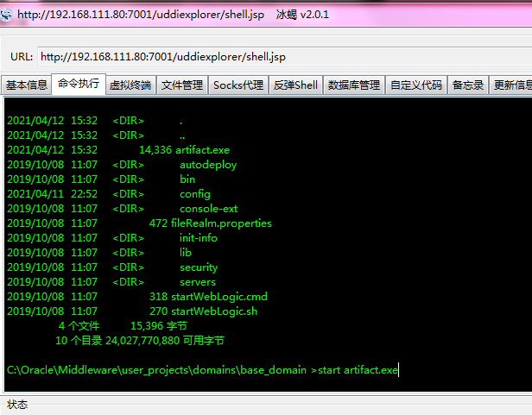532x415 pixels.
Task: Click the 'fileRealm.properties' file entry
Action: [x=221, y=223]
